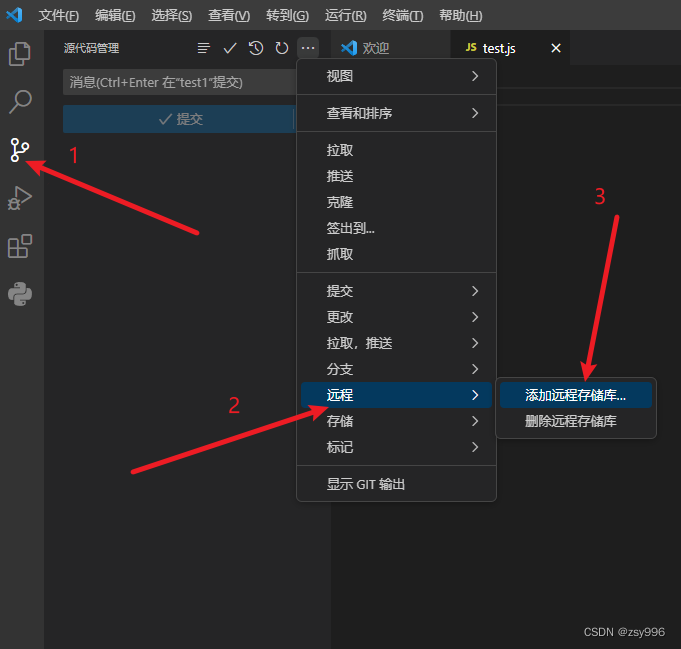This screenshot has height=649, width=681.
Task: Open the 终端(T) menu
Action: tap(403, 16)
